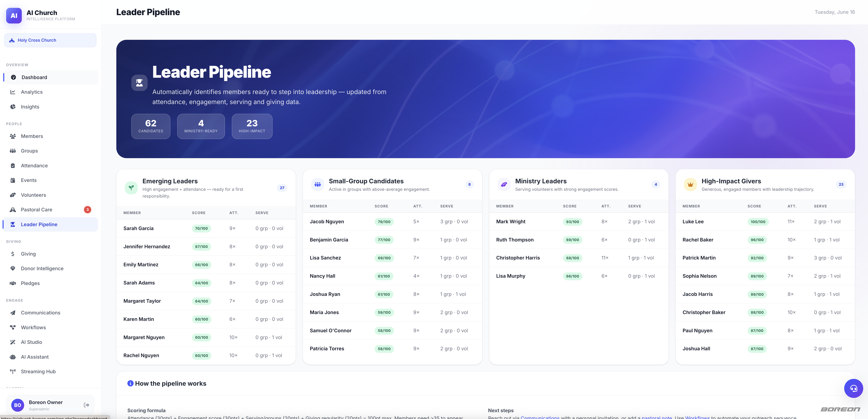Image resolution: width=868 pixels, height=419 pixels.
Task: Click Luke Lee's 100/100 score badge
Action: click(x=758, y=222)
